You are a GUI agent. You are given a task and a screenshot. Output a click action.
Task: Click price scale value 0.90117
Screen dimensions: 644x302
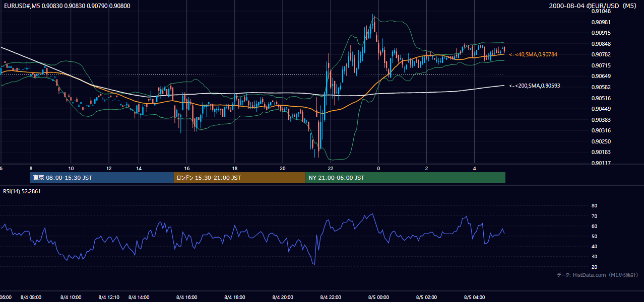pos(601,163)
